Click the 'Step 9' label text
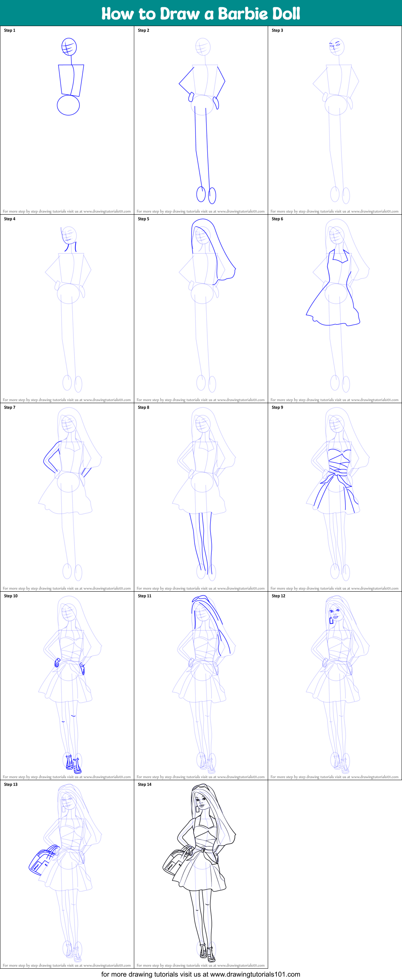Image resolution: width=402 pixels, height=980 pixels. 278,407
